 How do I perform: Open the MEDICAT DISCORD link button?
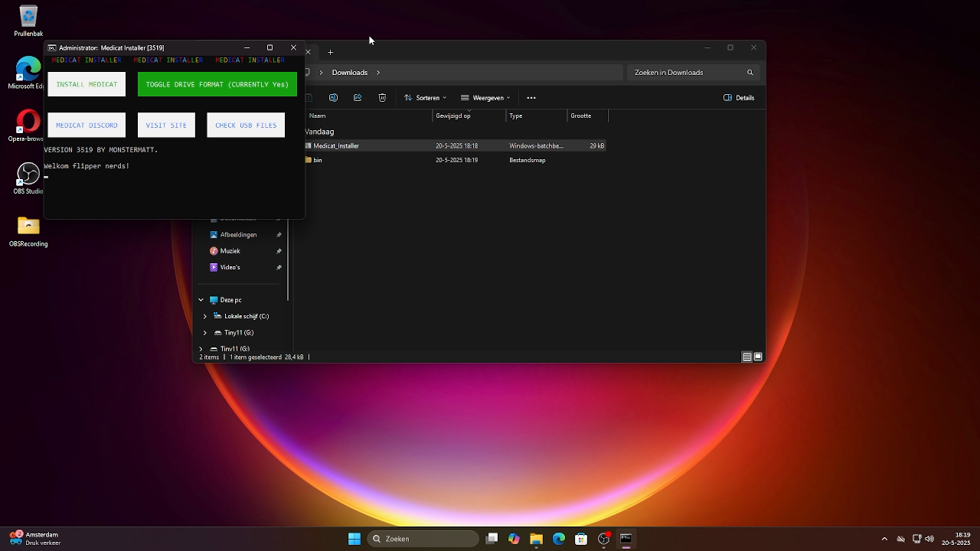point(87,126)
